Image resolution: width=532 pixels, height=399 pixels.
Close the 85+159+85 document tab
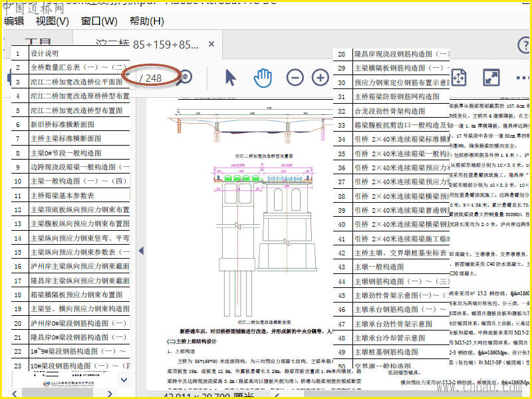coord(211,44)
